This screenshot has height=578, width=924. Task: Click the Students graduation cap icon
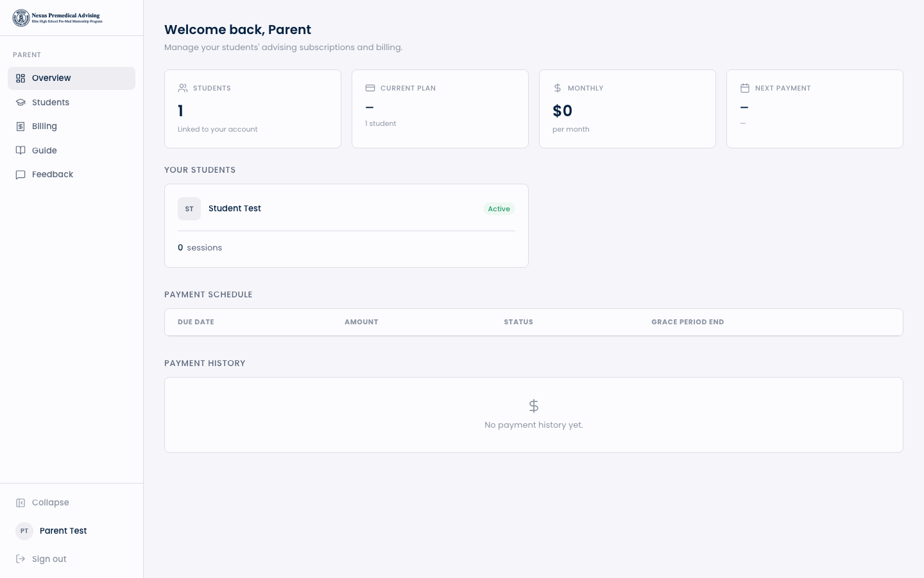click(x=21, y=103)
